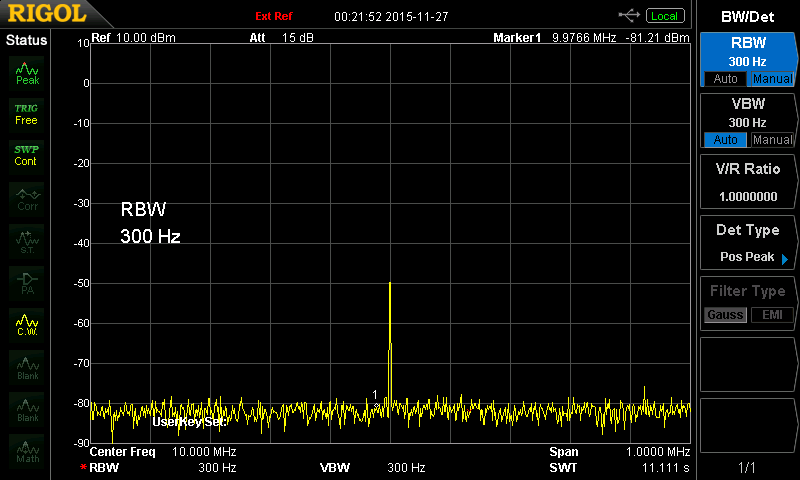Click the BW/Det menu title
Image resolution: width=800 pixels, height=480 pixels.
(747, 17)
